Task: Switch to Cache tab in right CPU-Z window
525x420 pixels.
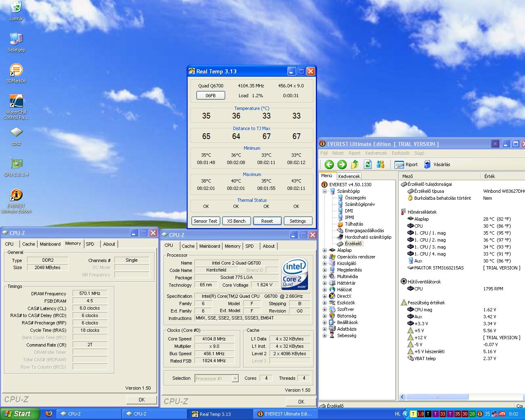Action: [x=188, y=246]
